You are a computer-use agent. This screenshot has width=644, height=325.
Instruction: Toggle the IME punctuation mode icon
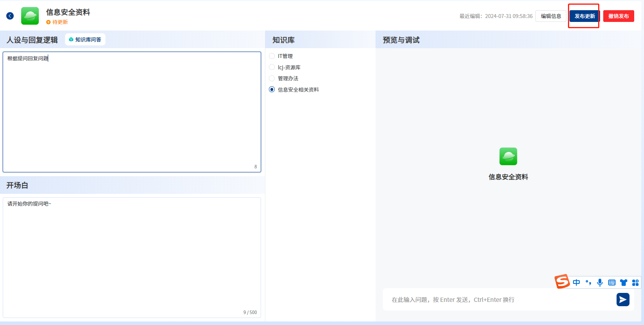click(588, 283)
